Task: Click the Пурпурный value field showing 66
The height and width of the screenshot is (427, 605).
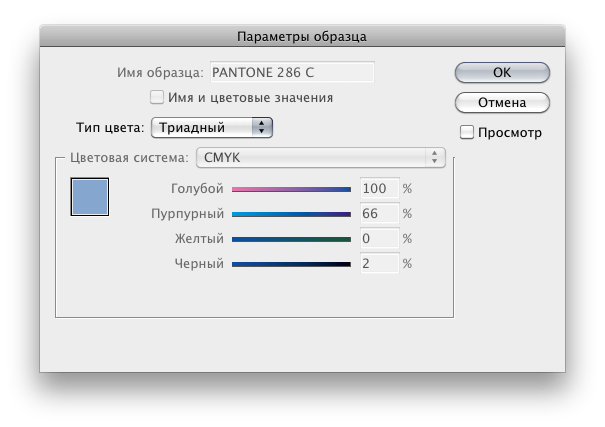Action: tap(380, 214)
